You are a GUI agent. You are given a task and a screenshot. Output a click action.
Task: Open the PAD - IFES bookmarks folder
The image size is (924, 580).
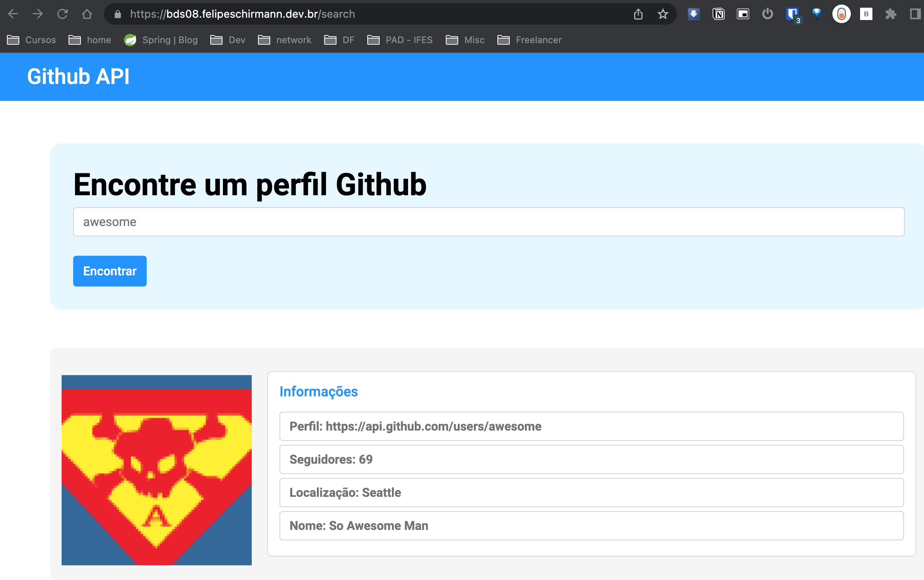pos(400,40)
